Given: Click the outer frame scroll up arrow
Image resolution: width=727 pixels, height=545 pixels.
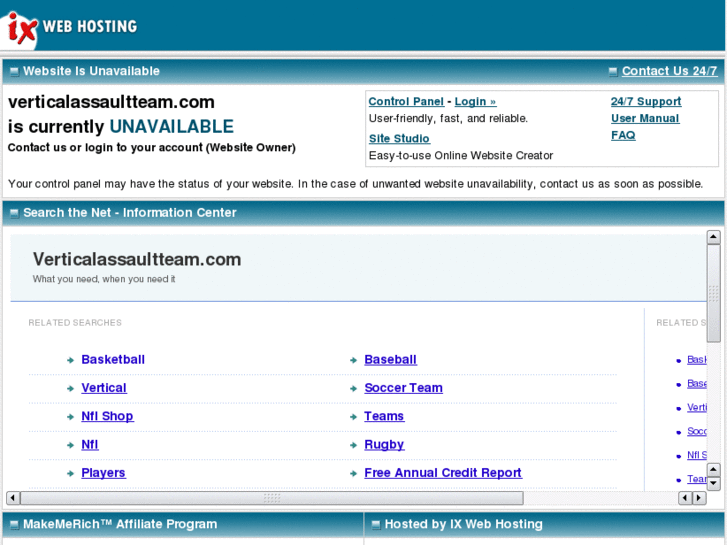Looking at the screenshot, I should pos(713,237).
